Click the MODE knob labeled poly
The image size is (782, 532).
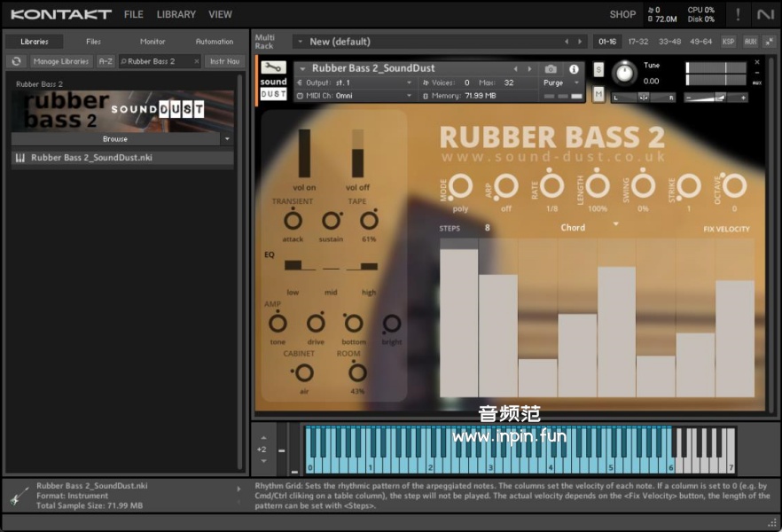460,187
